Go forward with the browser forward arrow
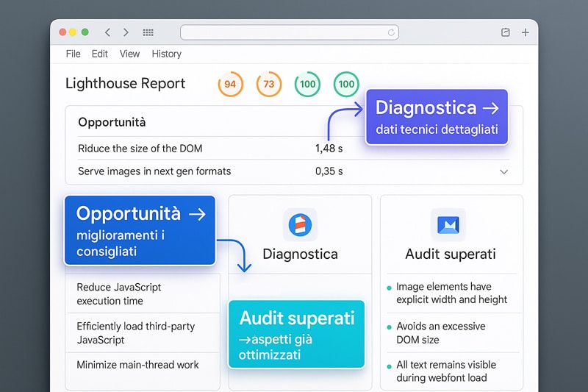 coord(126,32)
